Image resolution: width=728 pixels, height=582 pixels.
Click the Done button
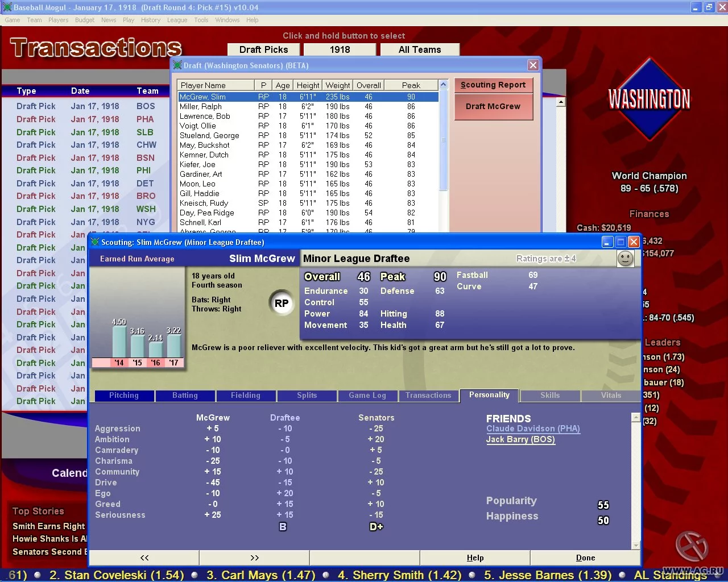[x=585, y=558]
